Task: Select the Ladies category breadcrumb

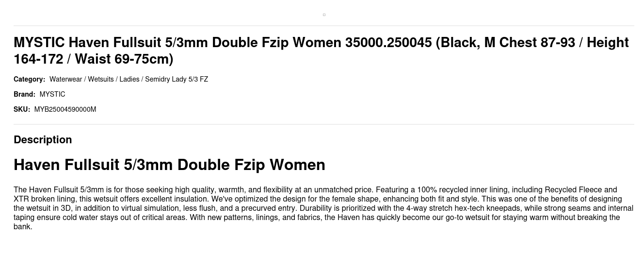Action: [129, 79]
